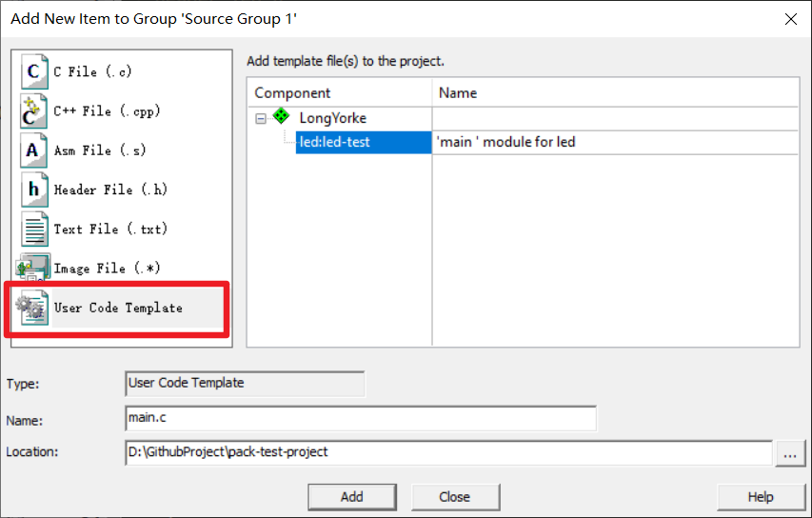
Task: Collapse the LongYorke tree node
Action: click(261, 118)
